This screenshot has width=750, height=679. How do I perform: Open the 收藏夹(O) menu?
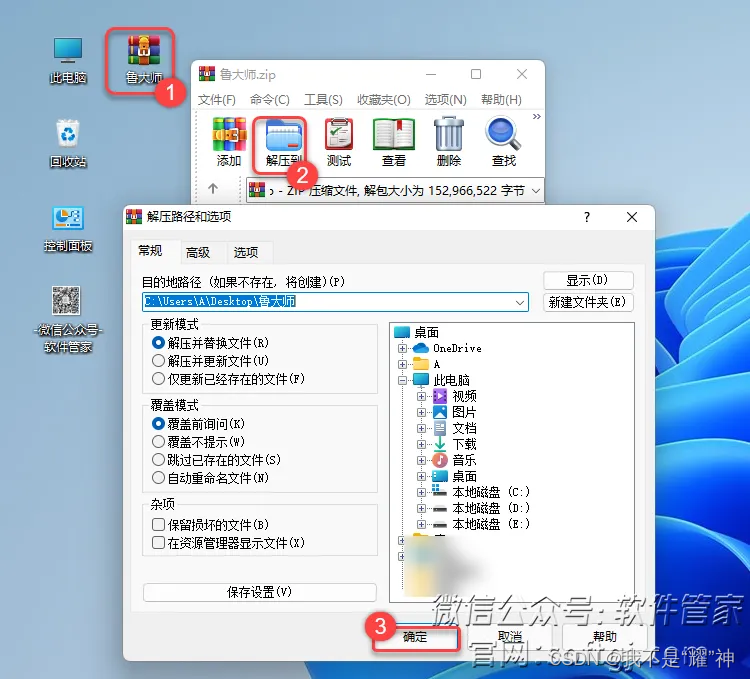pos(384,99)
